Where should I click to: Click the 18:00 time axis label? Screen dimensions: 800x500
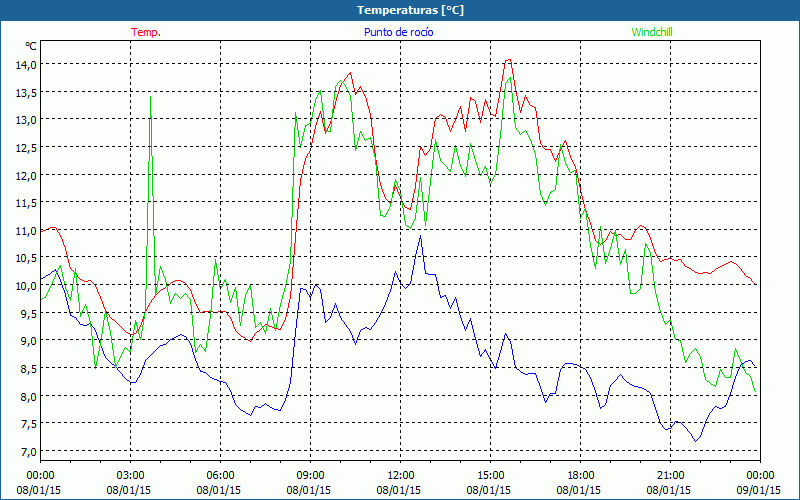[x=580, y=475]
